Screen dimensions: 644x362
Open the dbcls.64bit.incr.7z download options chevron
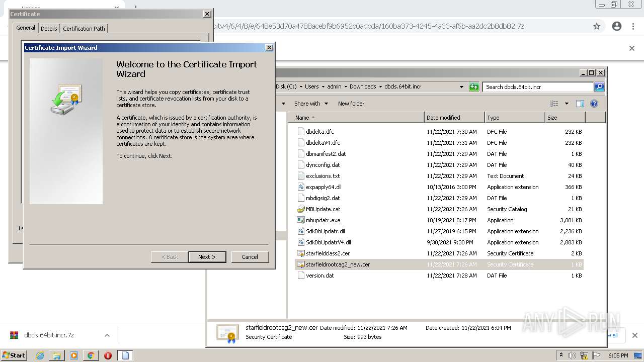(107, 335)
